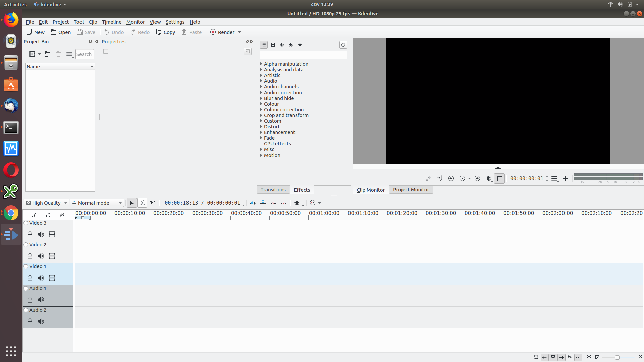This screenshot has width=644, height=362.
Task: Open the Timeline menu
Action: coord(112,22)
